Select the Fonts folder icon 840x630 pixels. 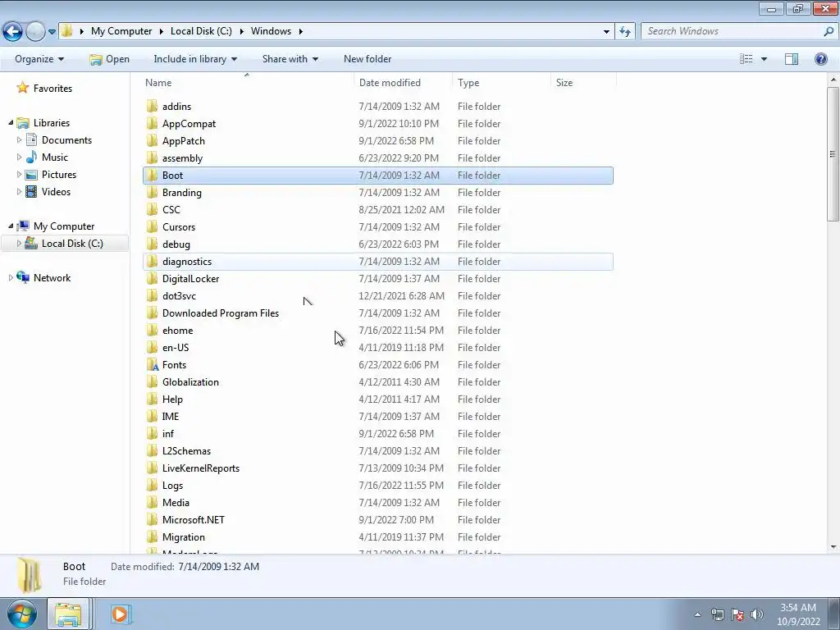point(153,365)
